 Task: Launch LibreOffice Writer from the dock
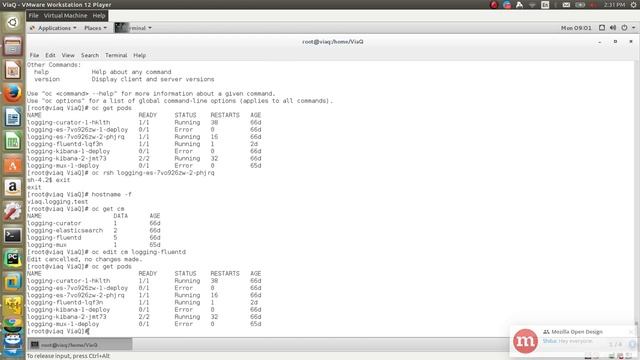pyautogui.click(x=12, y=117)
